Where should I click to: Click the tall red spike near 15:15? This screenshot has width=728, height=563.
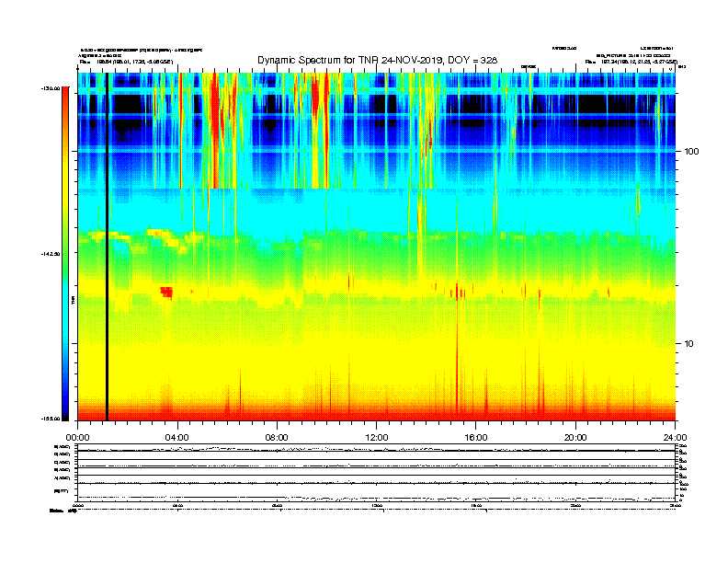click(x=457, y=349)
